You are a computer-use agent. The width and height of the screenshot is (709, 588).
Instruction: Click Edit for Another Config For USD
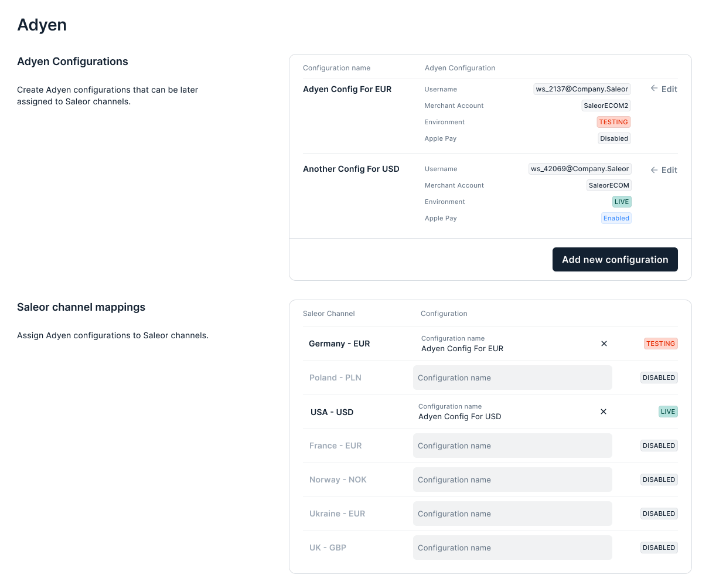tap(668, 170)
